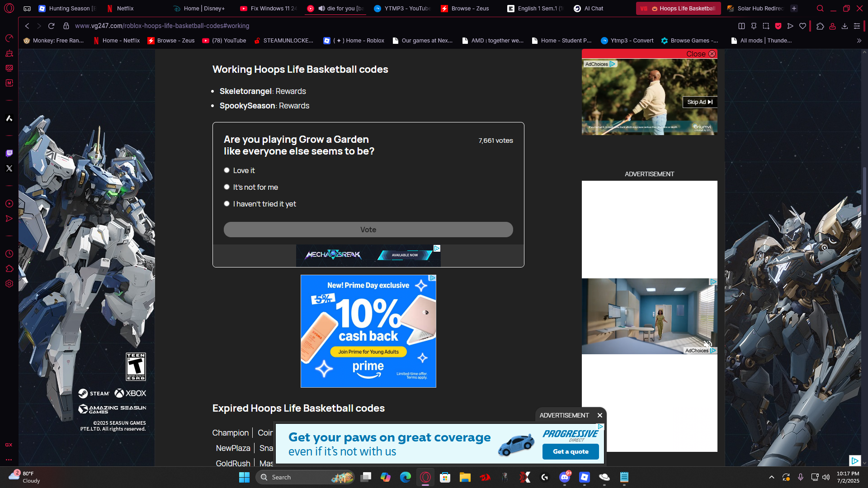Close the bottom ADVERTISEMENT banner
868x488 pixels.
(x=600, y=415)
